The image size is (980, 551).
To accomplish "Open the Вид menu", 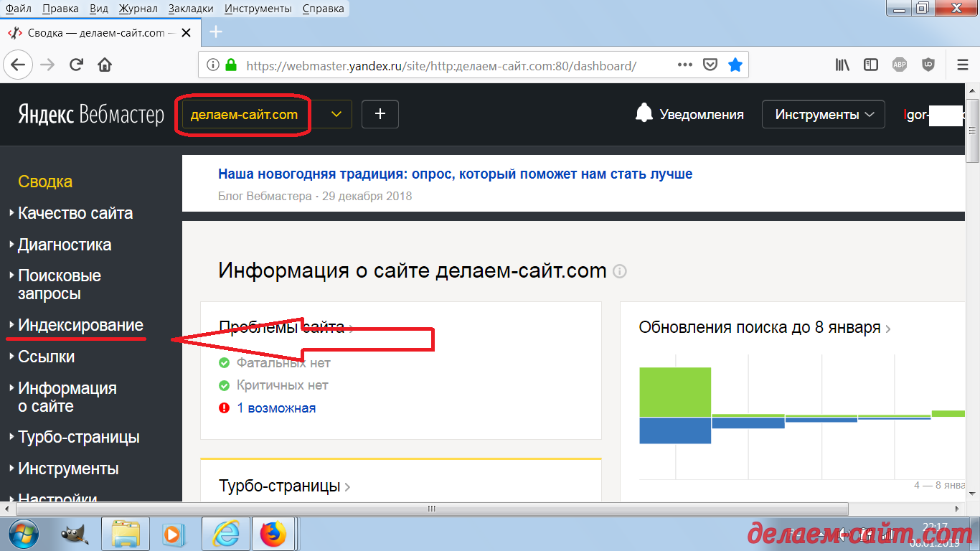I will pyautogui.click(x=100, y=9).
